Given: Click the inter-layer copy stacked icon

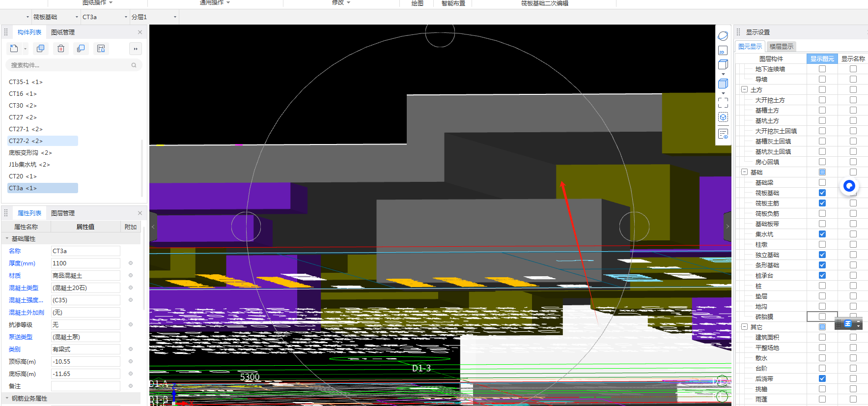Looking at the screenshot, I should click(x=81, y=49).
